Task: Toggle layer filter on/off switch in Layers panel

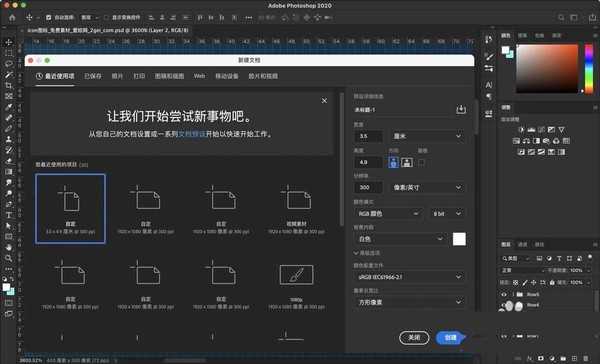Action: [590, 257]
